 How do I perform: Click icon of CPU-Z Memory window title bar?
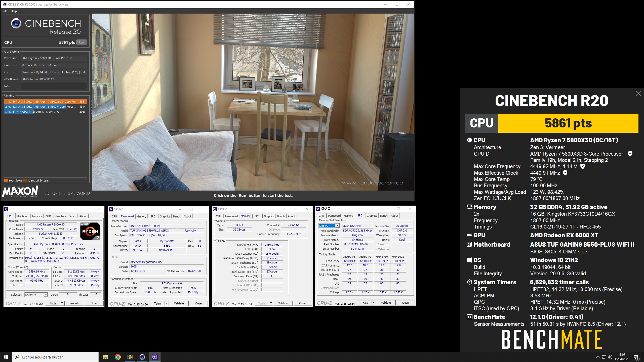tap(215, 209)
